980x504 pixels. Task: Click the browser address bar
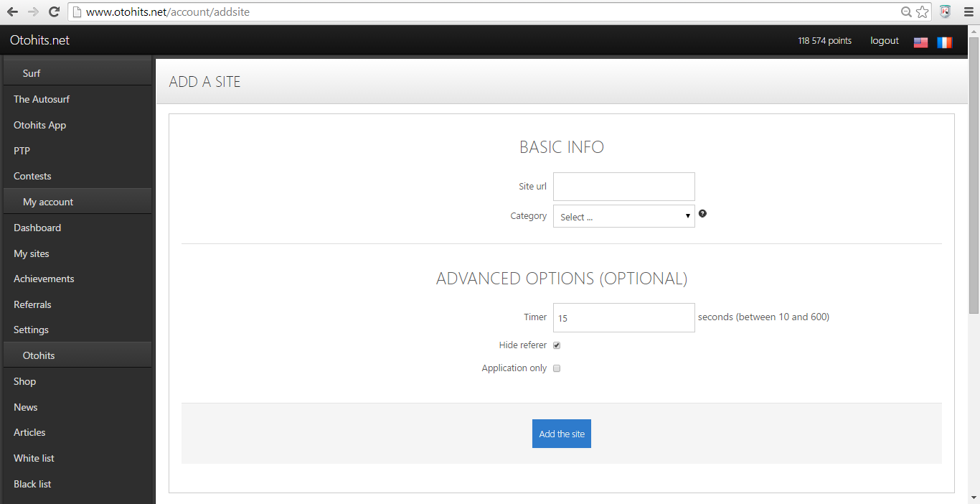(484, 11)
